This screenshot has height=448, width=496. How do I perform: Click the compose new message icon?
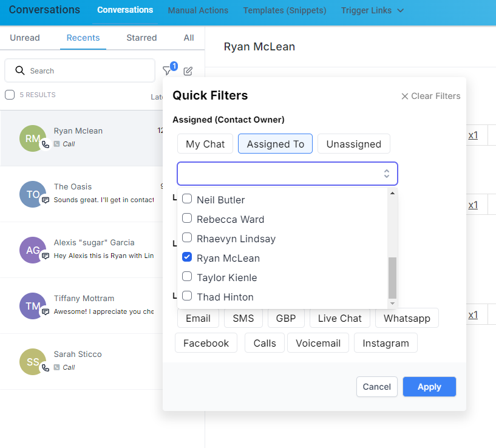(x=188, y=71)
